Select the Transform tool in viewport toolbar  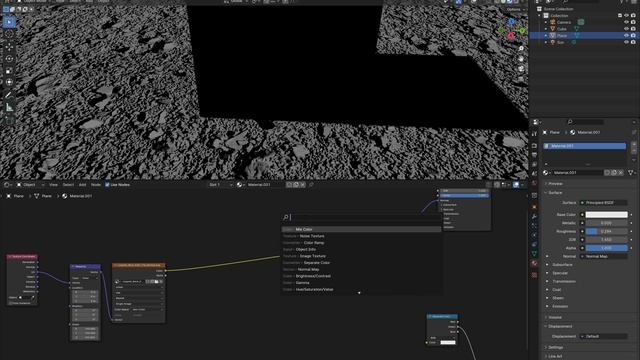point(9,82)
